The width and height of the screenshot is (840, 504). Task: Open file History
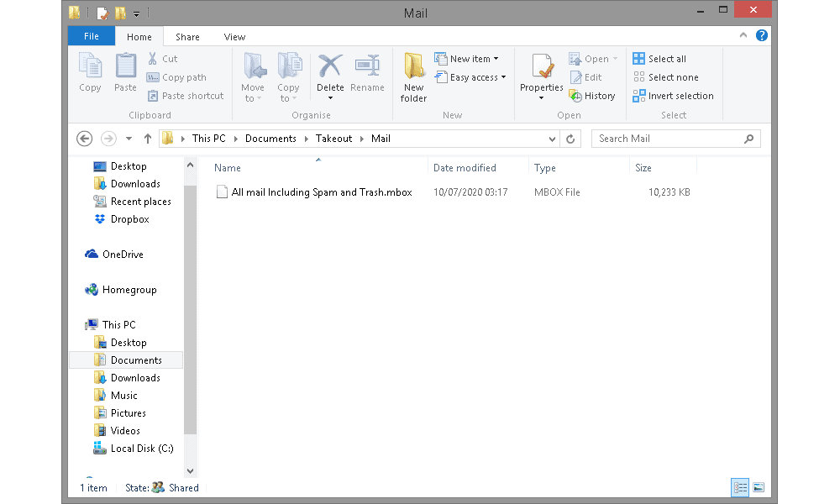tap(592, 96)
